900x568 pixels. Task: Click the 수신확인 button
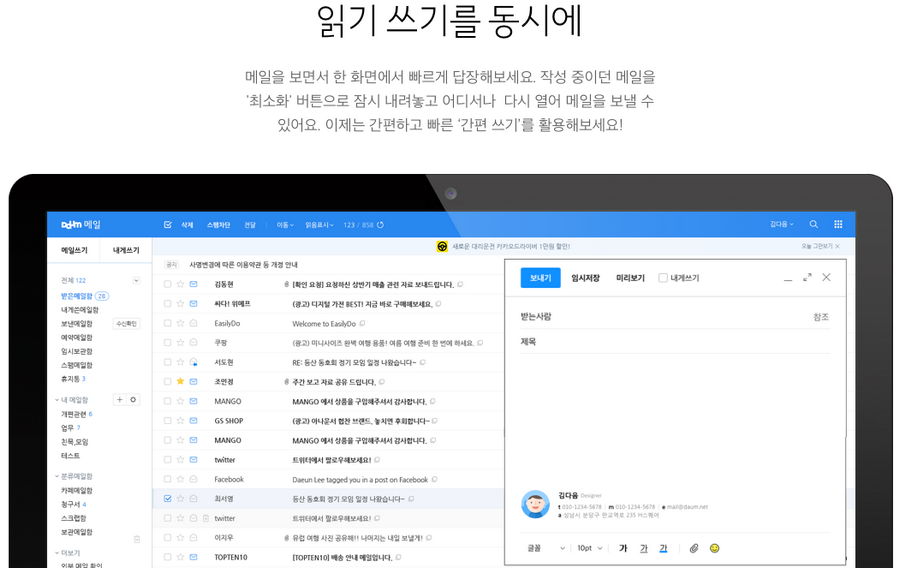coord(126,324)
